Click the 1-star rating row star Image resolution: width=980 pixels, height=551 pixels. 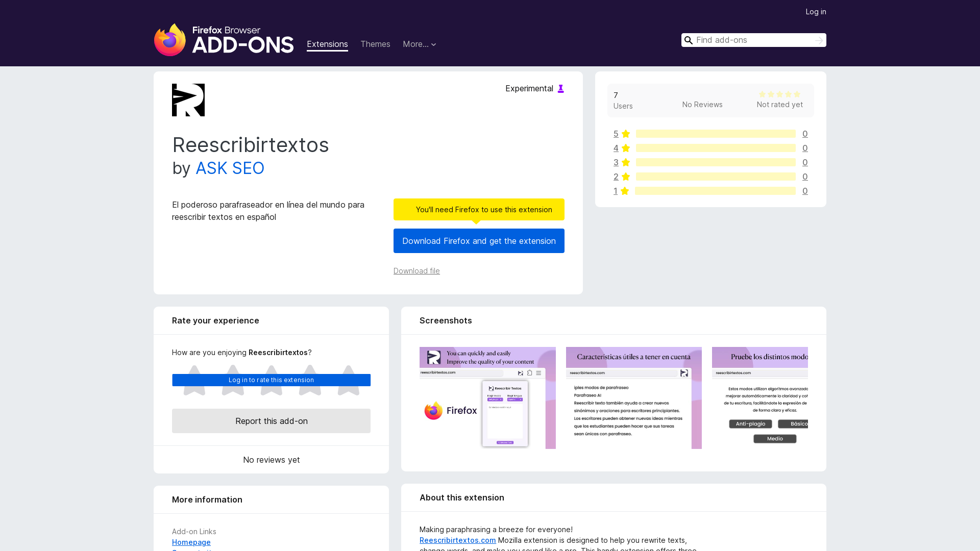[625, 191]
